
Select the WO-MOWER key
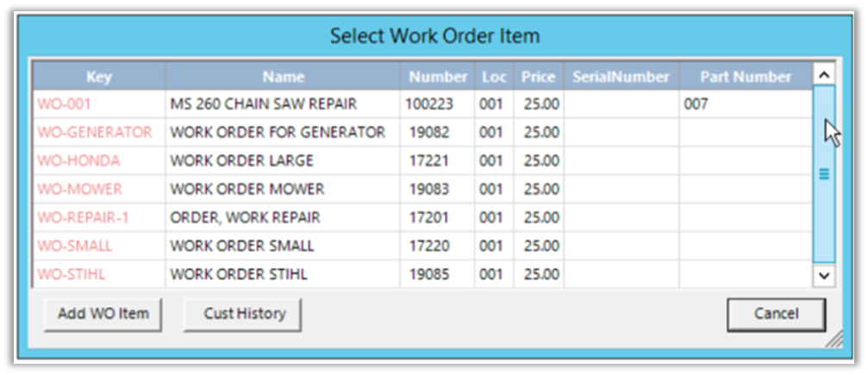point(79,190)
